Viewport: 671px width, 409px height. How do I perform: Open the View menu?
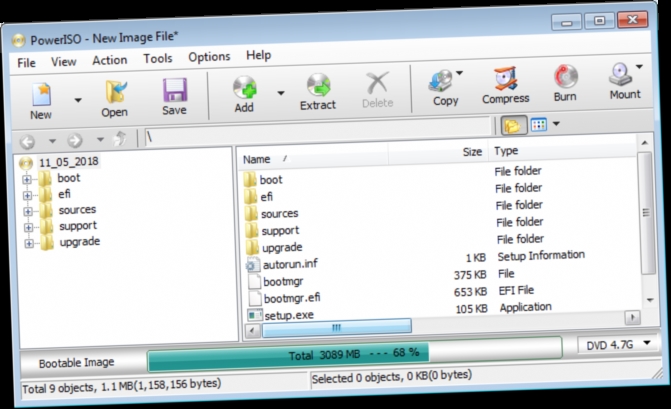64,62
